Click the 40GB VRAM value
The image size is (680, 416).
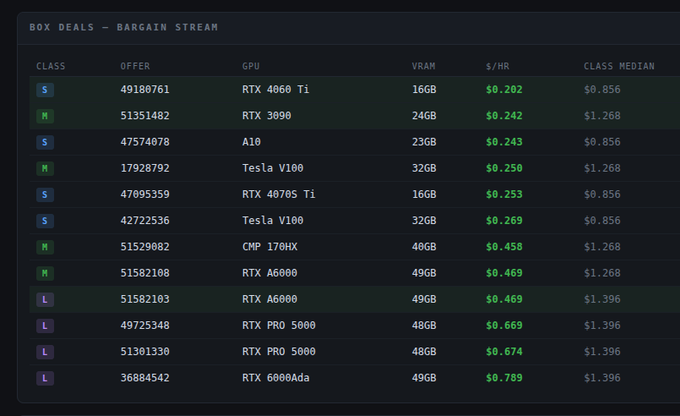pyautogui.click(x=424, y=247)
